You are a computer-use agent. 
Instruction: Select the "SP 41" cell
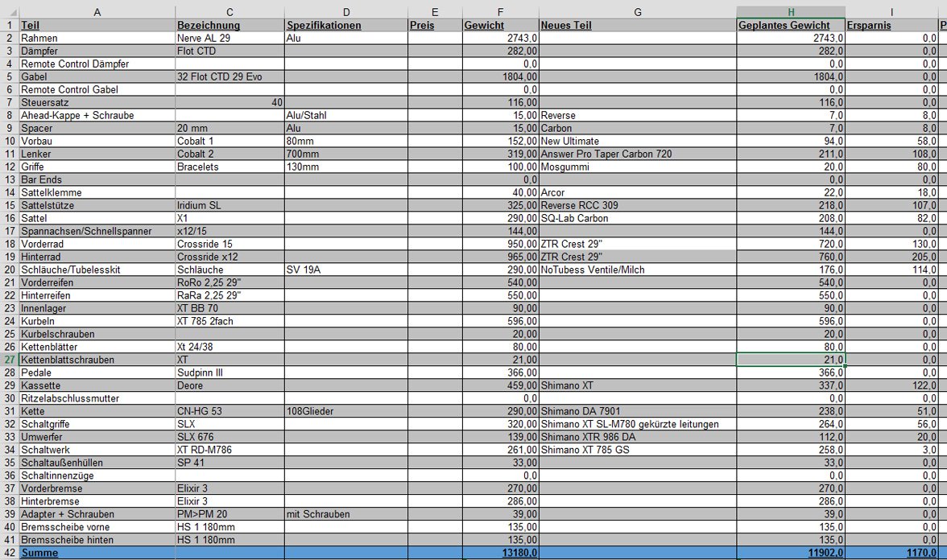[x=230, y=463]
